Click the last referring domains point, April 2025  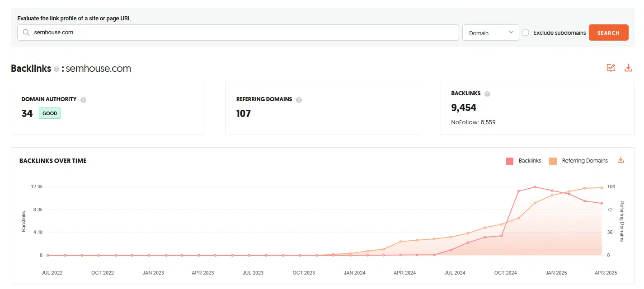(602, 187)
